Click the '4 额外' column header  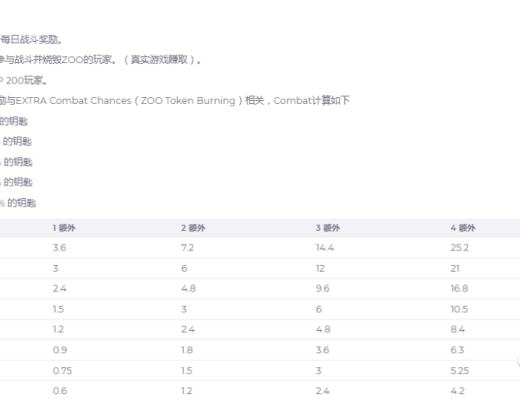[x=463, y=228]
